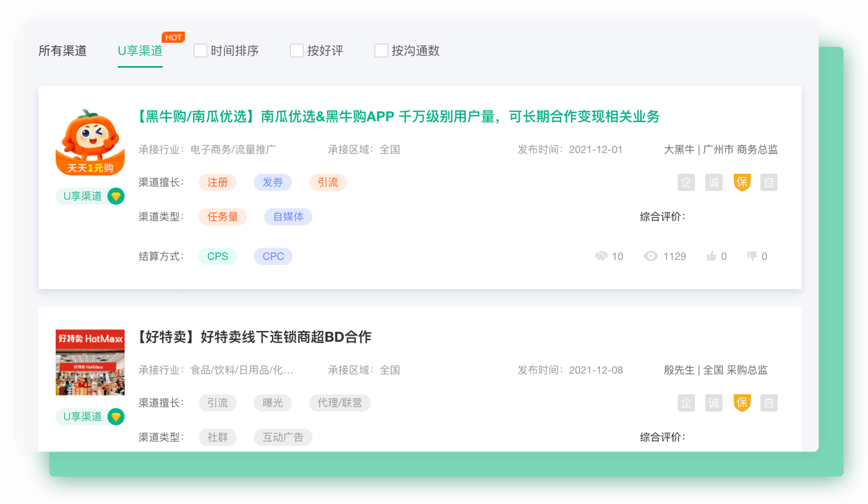Screen dimensions: 868x504
Task: Click thumbs-up icon in 黑牛购 listing
Action: tap(712, 256)
